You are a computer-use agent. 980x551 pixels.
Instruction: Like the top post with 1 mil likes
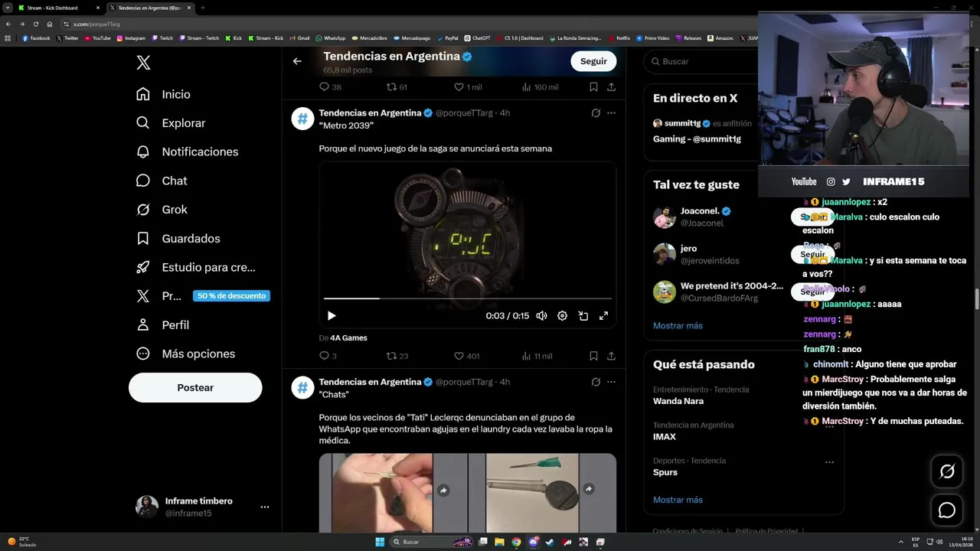pyautogui.click(x=468, y=87)
